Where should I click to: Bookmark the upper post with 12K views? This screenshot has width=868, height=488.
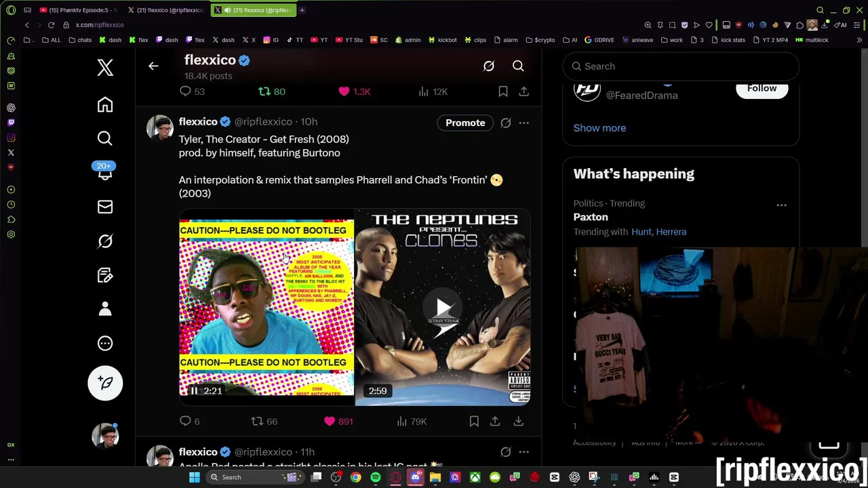pos(503,91)
